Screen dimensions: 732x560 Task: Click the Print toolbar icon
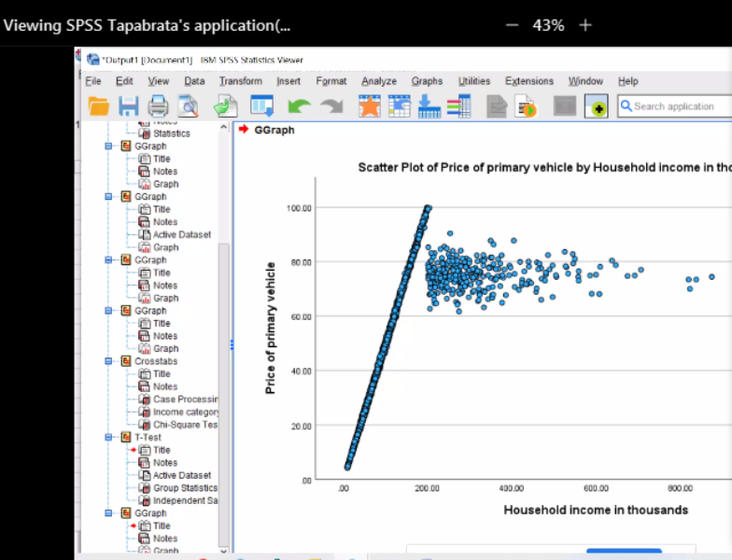pos(158,106)
